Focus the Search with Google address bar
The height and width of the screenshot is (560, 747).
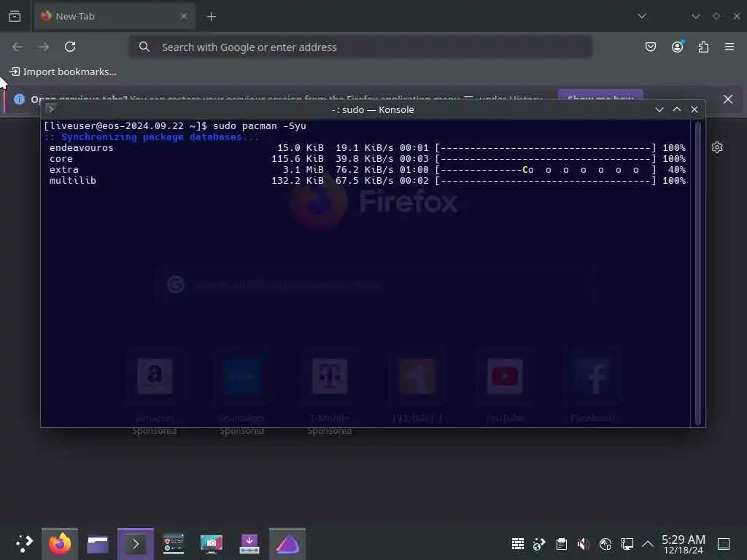[360, 47]
